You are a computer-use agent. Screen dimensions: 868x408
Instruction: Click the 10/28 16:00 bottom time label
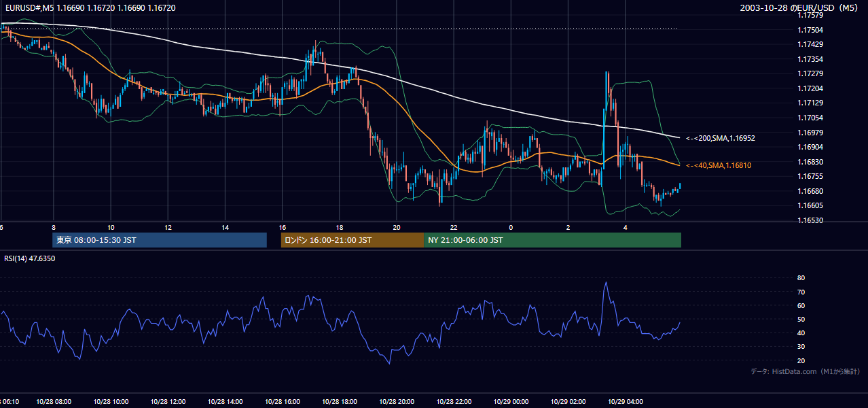point(283,402)
